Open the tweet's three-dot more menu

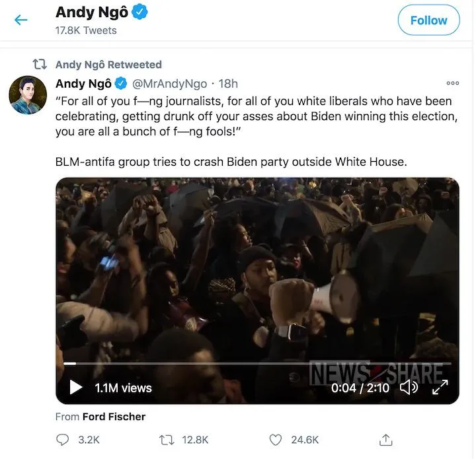[x=452, y=84]
